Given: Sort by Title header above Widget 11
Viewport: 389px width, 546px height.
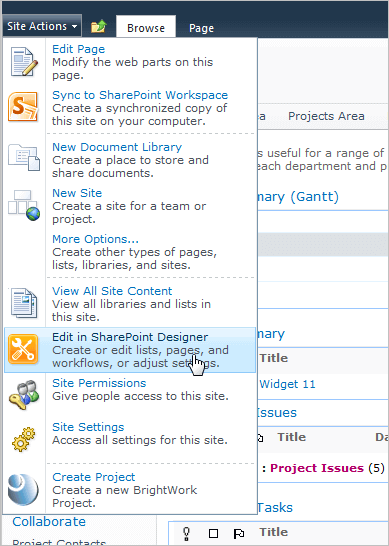Looking at the screenshot, I should (274, 358).
